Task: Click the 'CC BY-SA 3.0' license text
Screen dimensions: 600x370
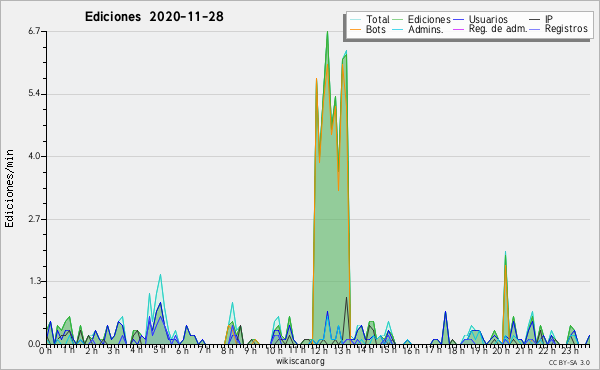Action: click(569, 362)
